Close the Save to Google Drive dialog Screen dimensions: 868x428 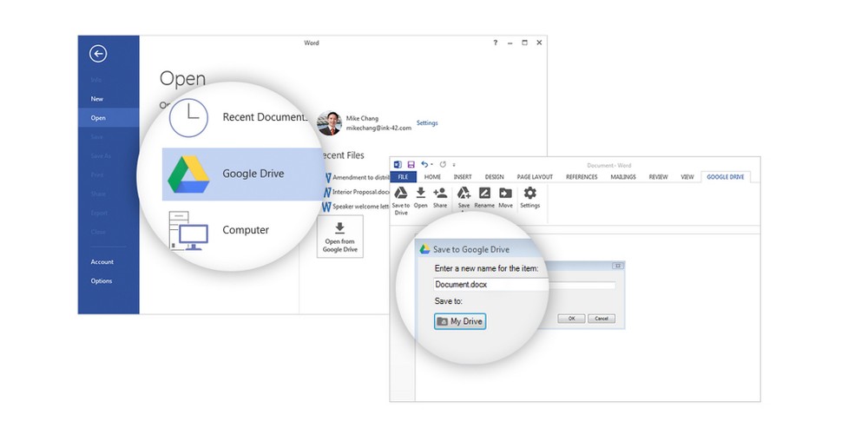click(618, 266)
